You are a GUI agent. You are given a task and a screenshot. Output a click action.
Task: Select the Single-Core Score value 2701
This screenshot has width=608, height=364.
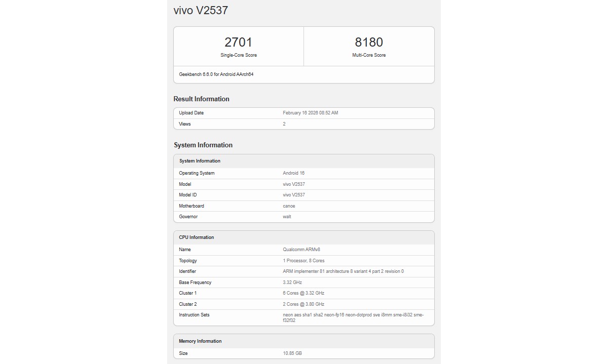238,43
